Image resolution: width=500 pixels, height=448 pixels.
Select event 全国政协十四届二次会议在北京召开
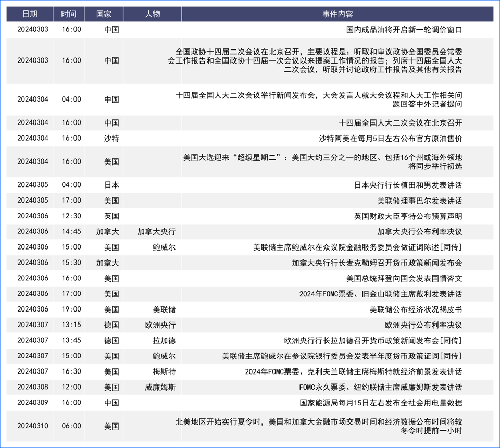315,60
